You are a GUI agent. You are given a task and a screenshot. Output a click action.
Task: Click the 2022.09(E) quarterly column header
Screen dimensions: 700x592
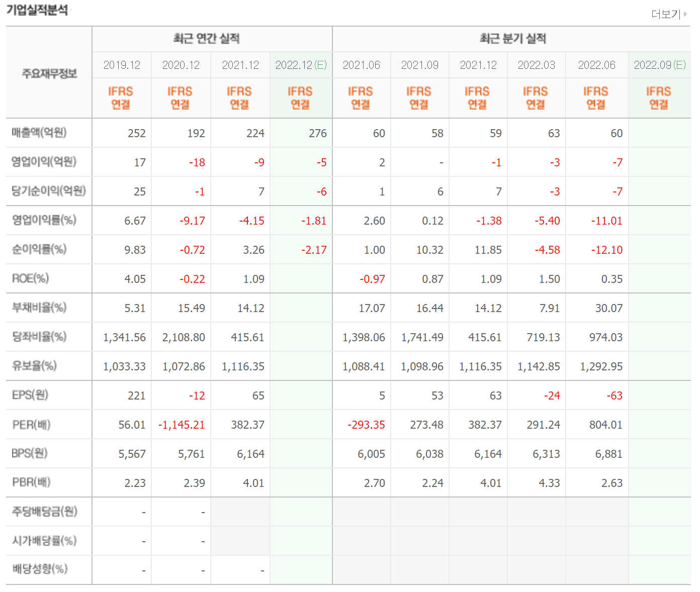coord(660,65)
